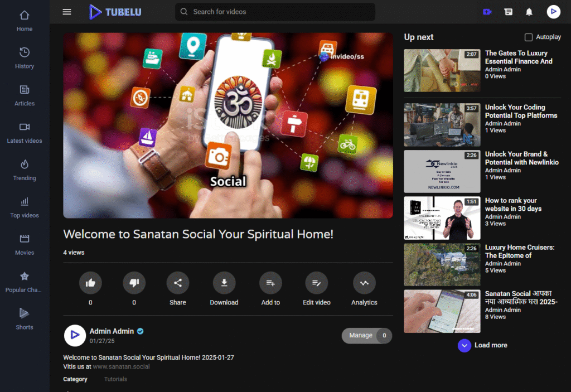Click title Luxury Home Cruisers: The Epitome of
The image size is (571, 392).
(x=520, y=251)
